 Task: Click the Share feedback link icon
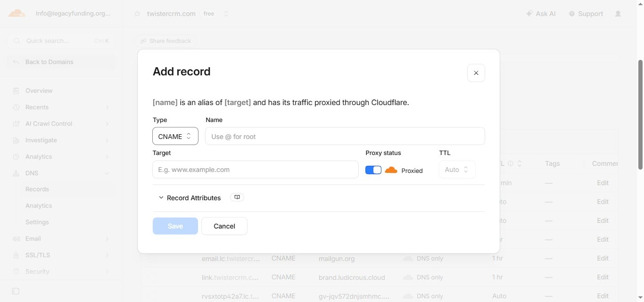tap(143, 41)
